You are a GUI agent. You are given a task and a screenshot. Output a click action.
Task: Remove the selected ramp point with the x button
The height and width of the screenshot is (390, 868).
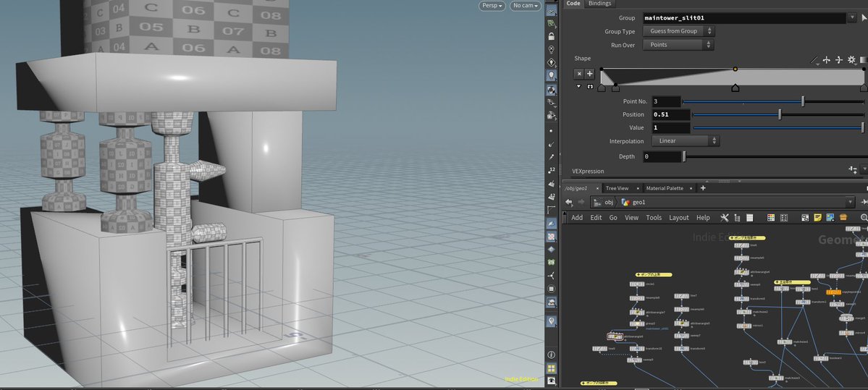tap(579, 74)
